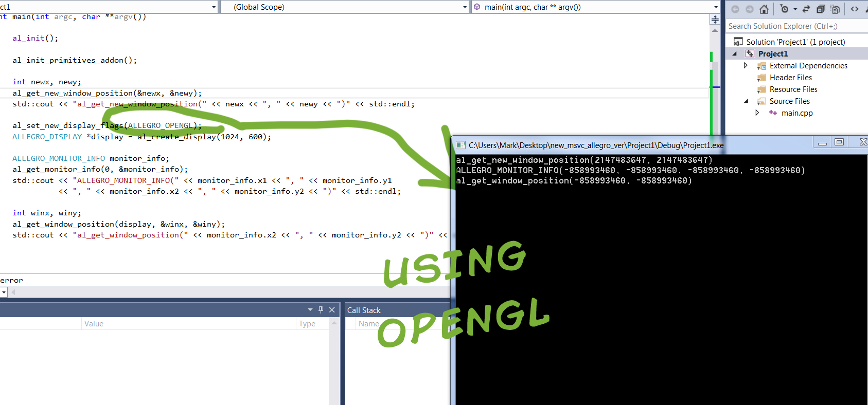Click the Collapse All icon in Solution Explorer
Image resolution: width=868 pixels, height=405 pixels.
point(821,9)
